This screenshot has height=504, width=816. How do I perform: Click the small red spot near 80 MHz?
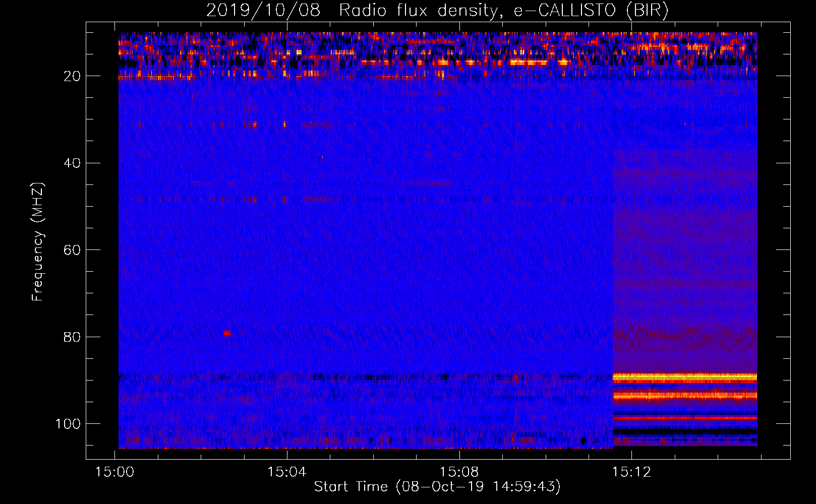227,333
